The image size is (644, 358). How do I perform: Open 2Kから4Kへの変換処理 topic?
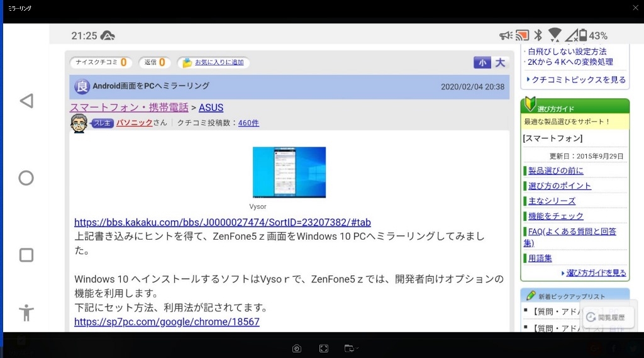[570, 62]
